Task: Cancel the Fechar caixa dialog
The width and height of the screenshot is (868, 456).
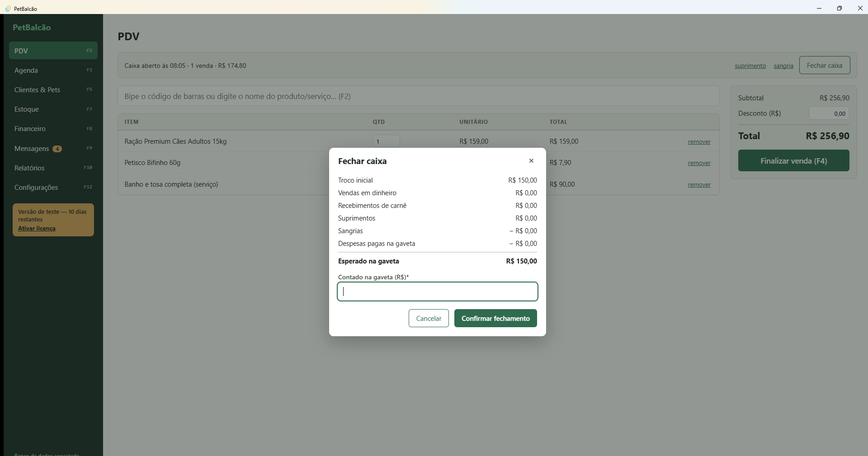Action: (x=429, y=318)
